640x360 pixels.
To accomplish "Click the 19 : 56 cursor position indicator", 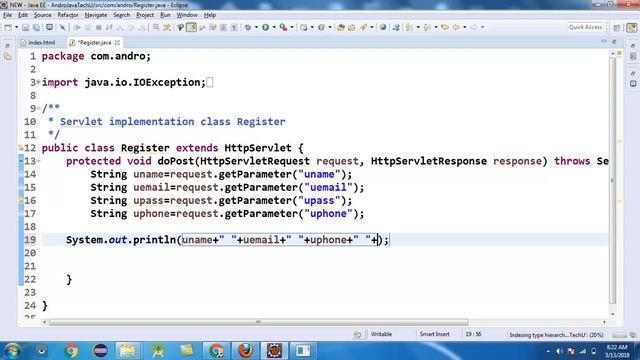I will click(x=473, y=334).
